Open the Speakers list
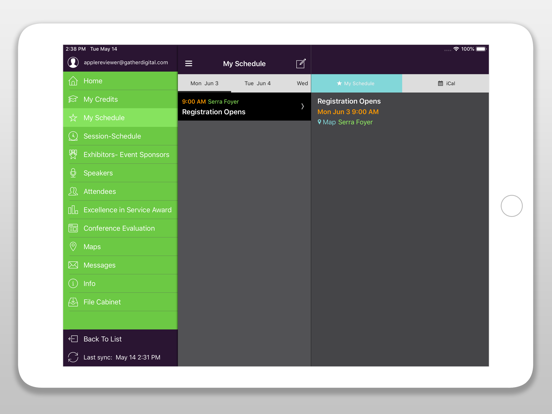552x414 pixels. tap(120, 173)
